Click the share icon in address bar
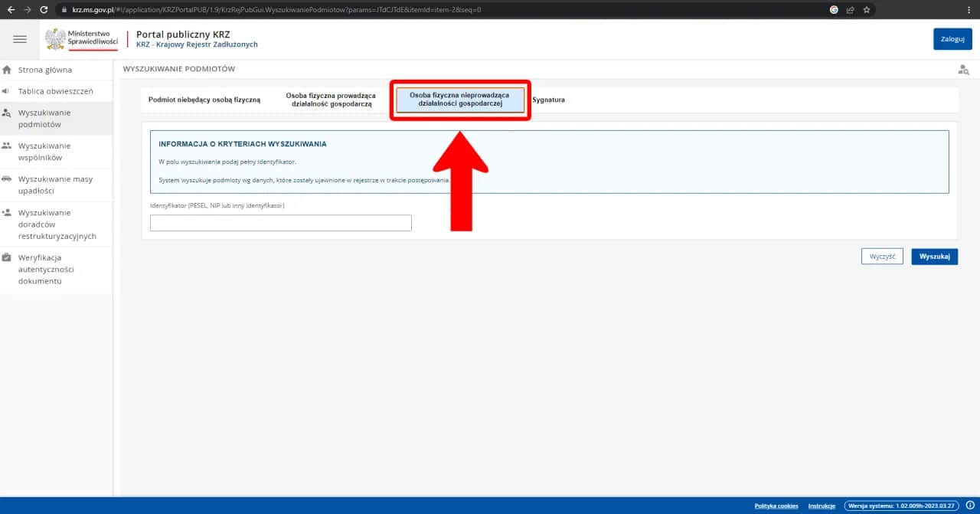The image size is (980, 514). point(851,10)
